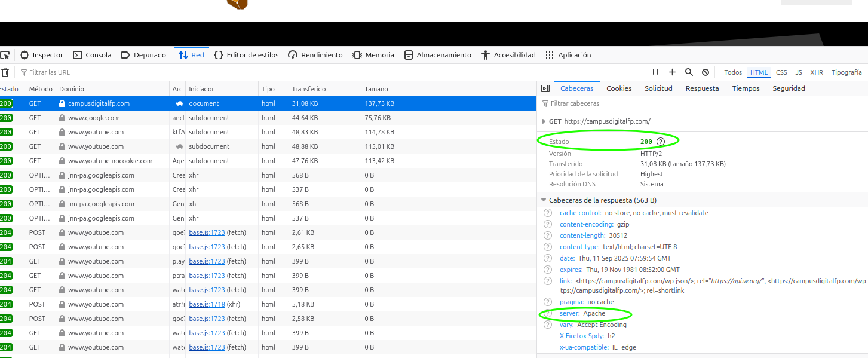Open the request blocking icon
Screen dimensions: 868x358
point(706,72)
